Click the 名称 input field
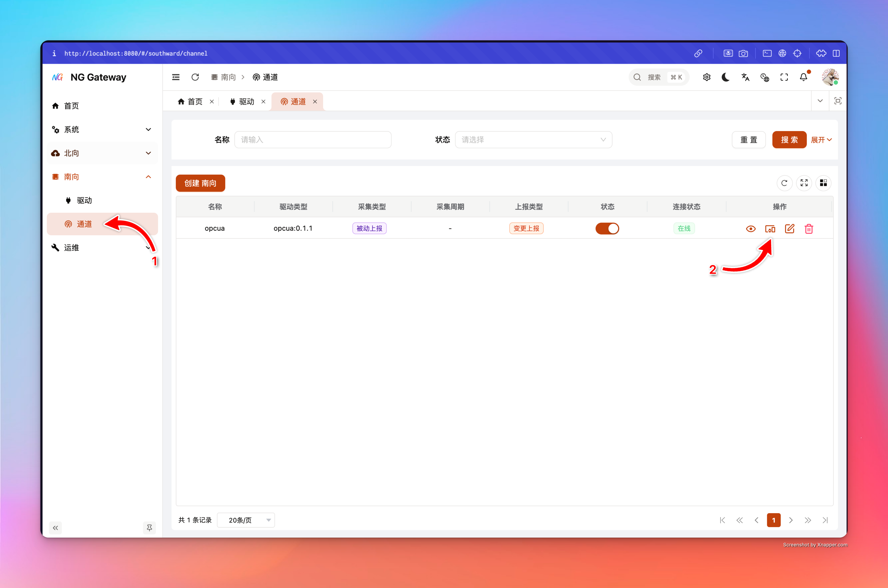The height and width of the screenshot is (588, 888). (x=312, y=140)
